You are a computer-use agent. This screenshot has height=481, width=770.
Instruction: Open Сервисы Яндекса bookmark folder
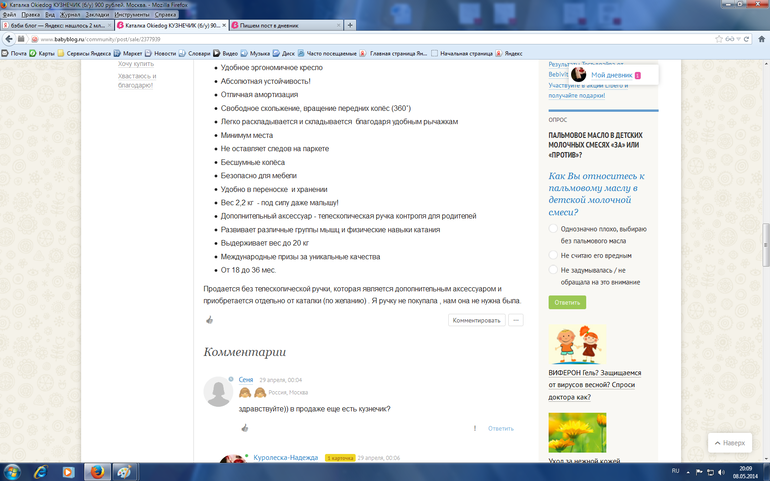coord(84,53)
